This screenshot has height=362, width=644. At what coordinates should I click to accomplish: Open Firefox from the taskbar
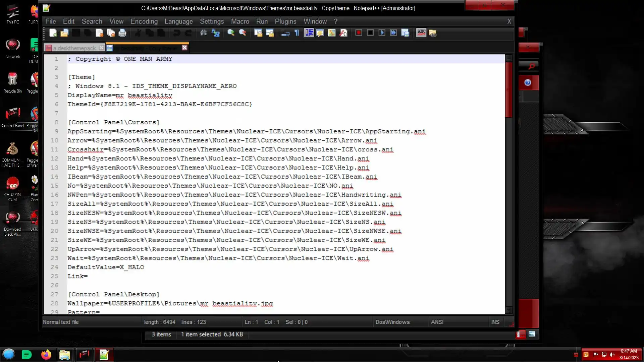click(46, 355)
